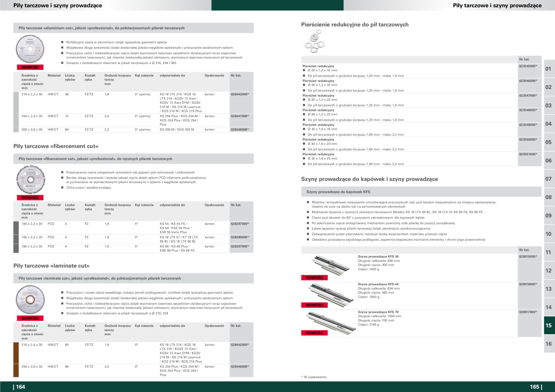This screenshot has width=555, height=392.
Task: Click the Szyna prowadząca KFS 44 title
Action: click(x=378, y=284)
